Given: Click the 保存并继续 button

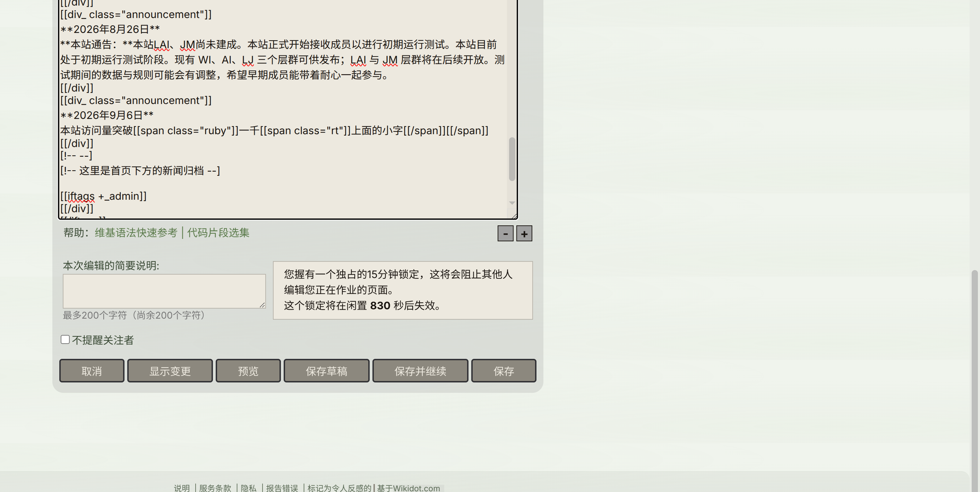Looking at the screenshot, I should (420, 371).
